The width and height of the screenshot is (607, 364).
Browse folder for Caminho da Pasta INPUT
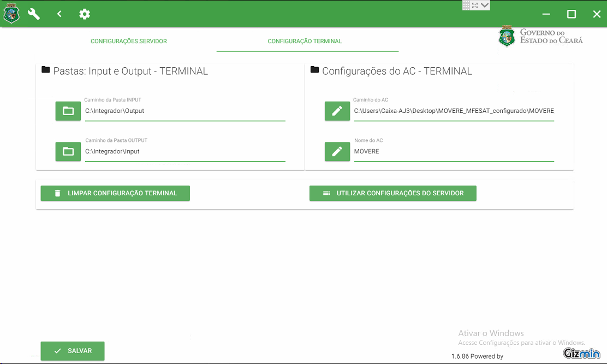[68, 111]
